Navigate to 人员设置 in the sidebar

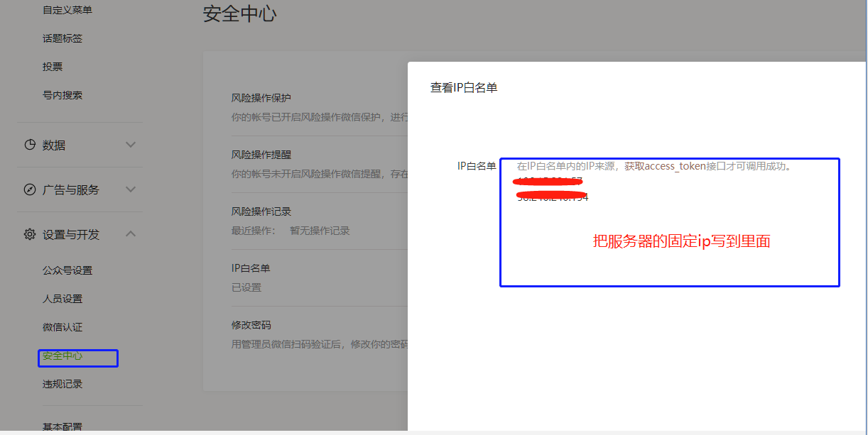click(63, 299)
